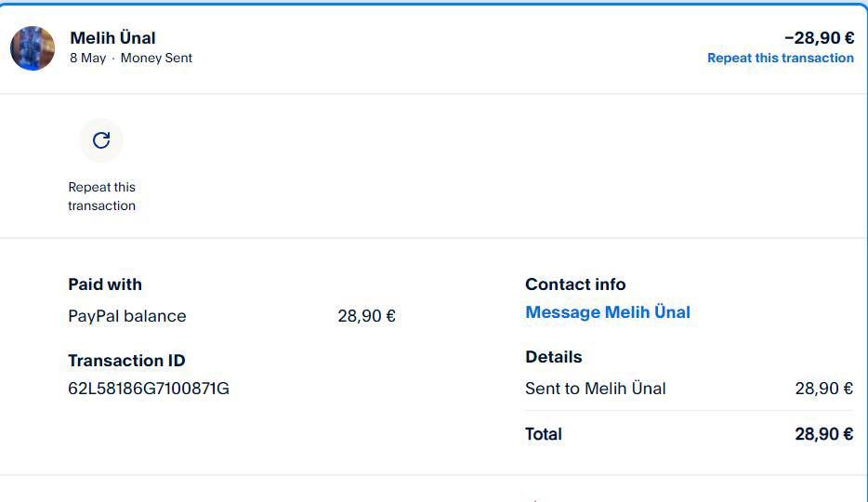The image size is (868, 502).
Task: Click the −28,90 € header amount
Action: tap(819, 38)
